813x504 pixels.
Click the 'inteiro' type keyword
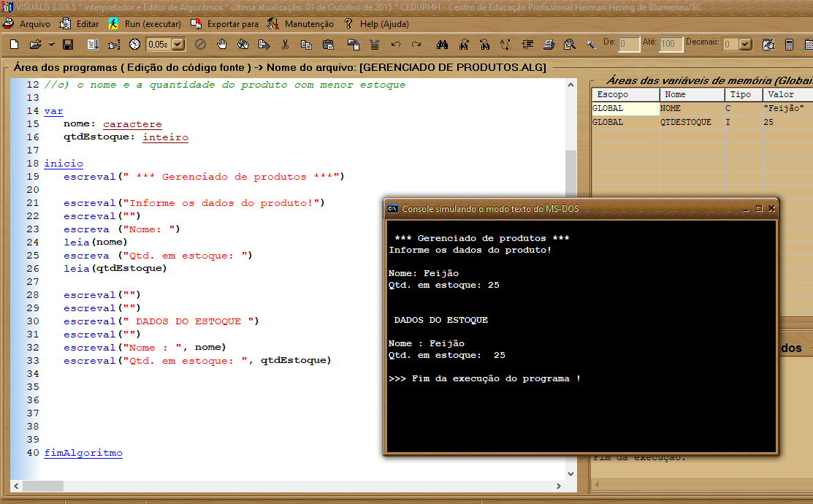165,137
